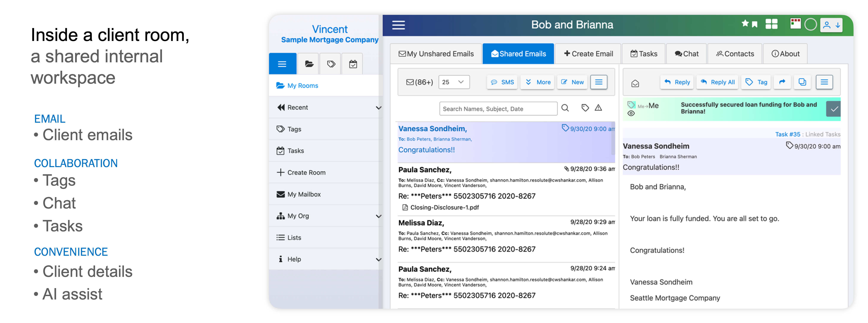
Task: Click the circle status icon in header
Action: pos(811,25)
